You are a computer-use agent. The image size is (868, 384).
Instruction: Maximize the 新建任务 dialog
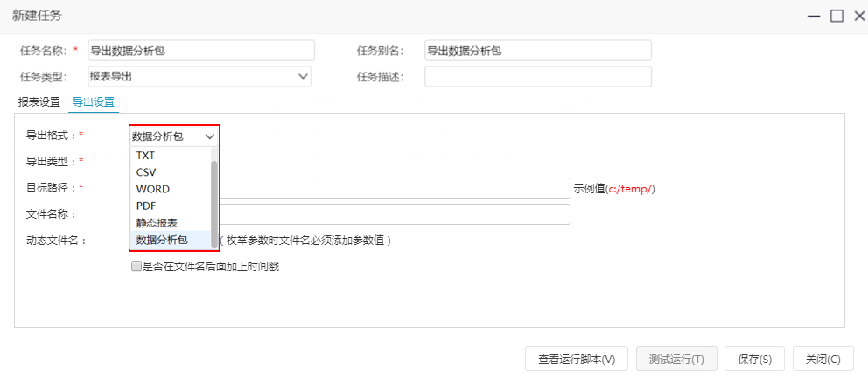[836, 16]
